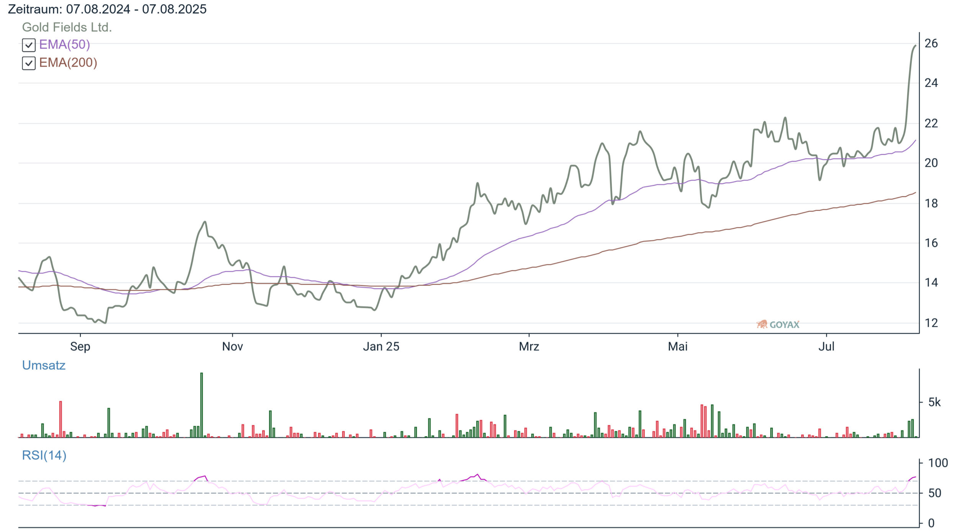
Task: Toggle the EMA(200) checkbox
Action: [x=29, y=63]
